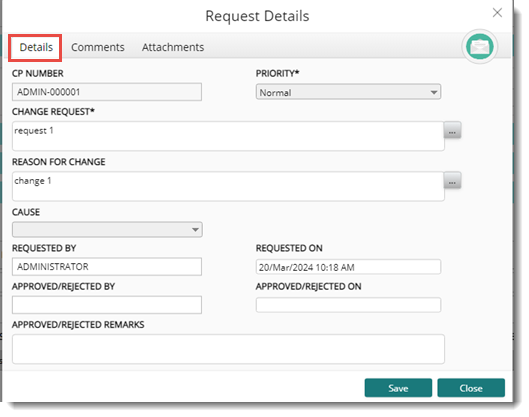Viewport: 529px width, 417px height.
Task: Click the CAUSE label
Action: (x=26, y=212)
